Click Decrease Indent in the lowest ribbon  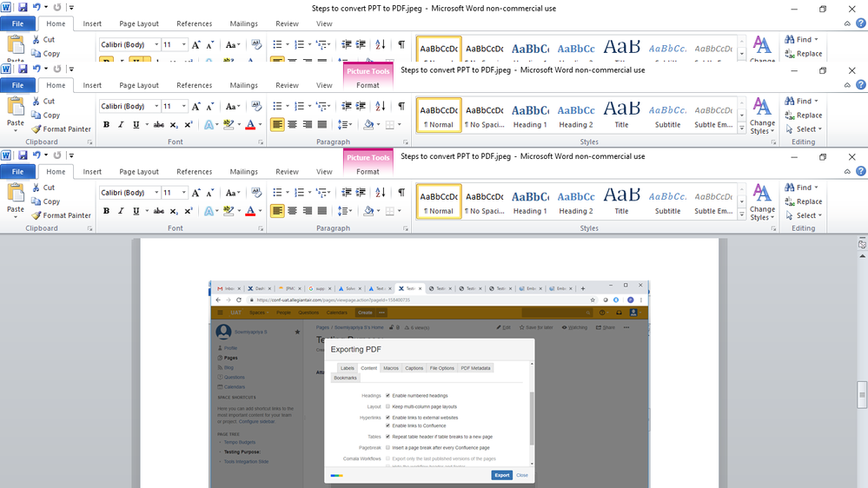click(347, 193)
